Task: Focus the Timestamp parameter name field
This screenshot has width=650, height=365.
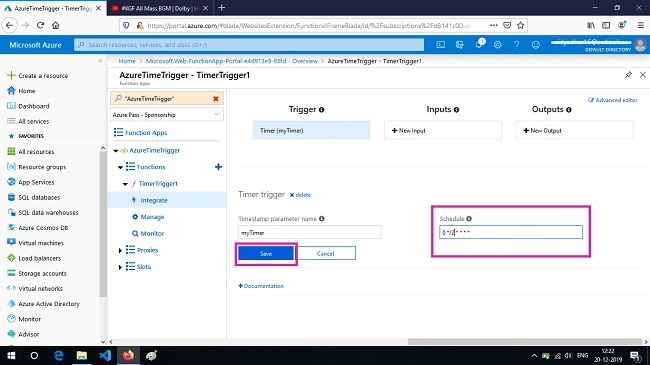Action: (x=309, y=232)
